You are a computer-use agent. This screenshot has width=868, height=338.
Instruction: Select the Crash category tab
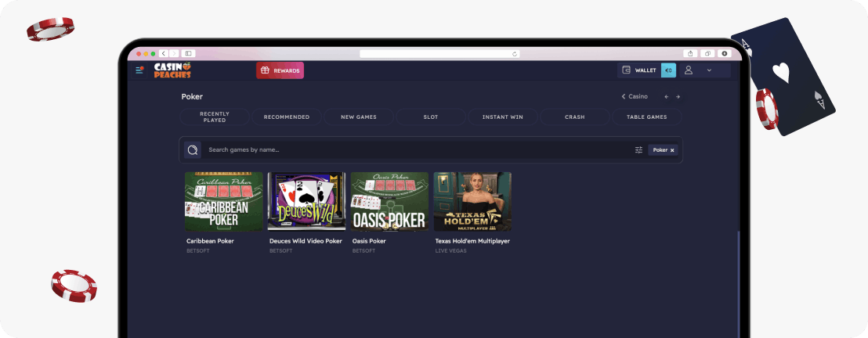(574, 117)
